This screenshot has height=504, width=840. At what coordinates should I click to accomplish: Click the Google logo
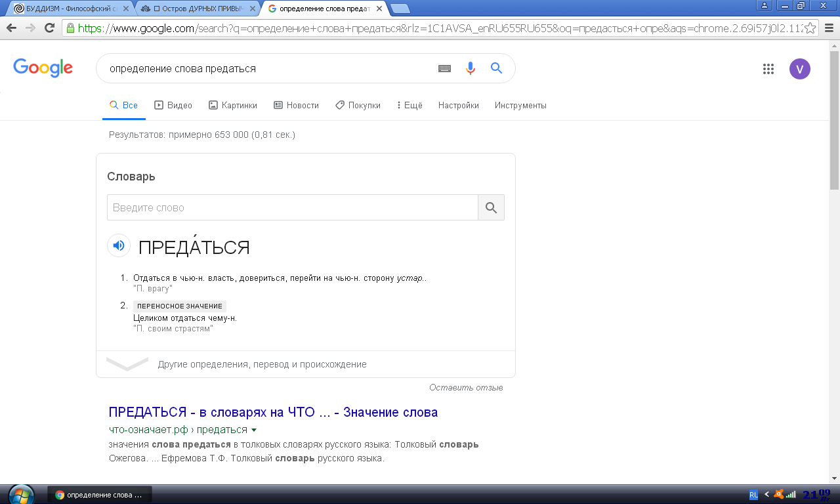tap(43, 68)
